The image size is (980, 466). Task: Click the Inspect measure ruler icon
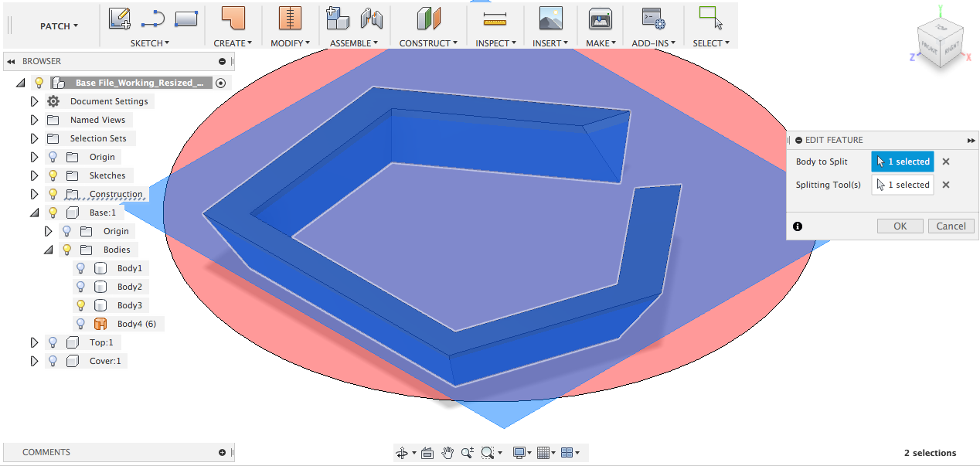point(495,19)
